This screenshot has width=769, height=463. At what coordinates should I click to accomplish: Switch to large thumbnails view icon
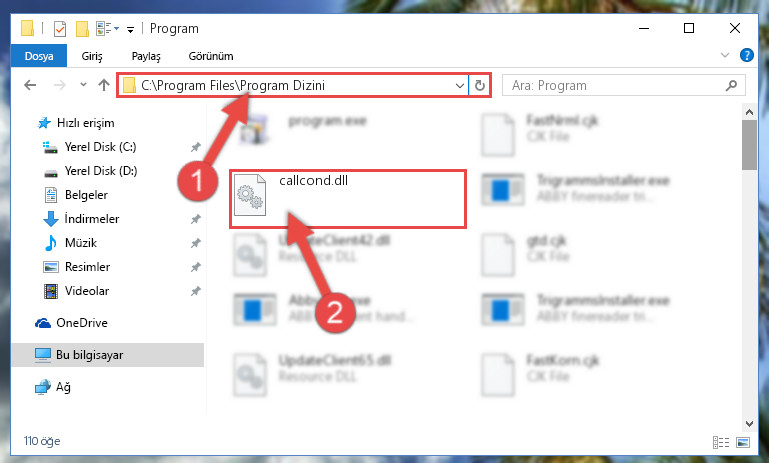coord(743,442)
